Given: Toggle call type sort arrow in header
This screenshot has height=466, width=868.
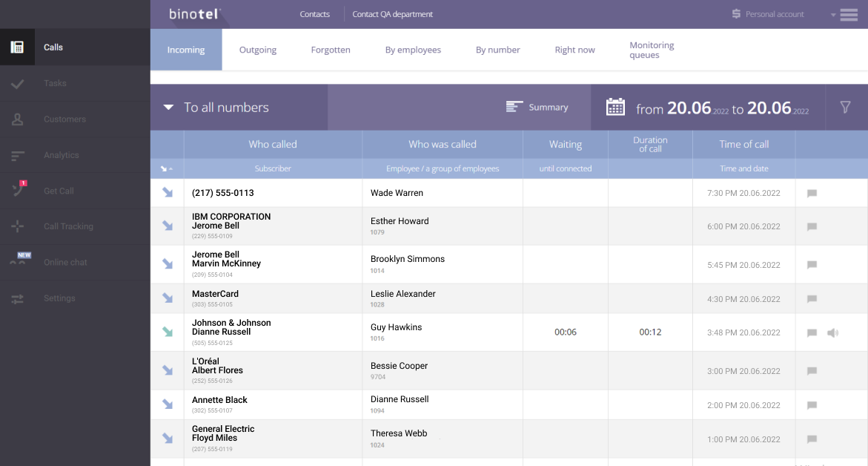Looking at the screenshot, I should click(x=167, y=168).
